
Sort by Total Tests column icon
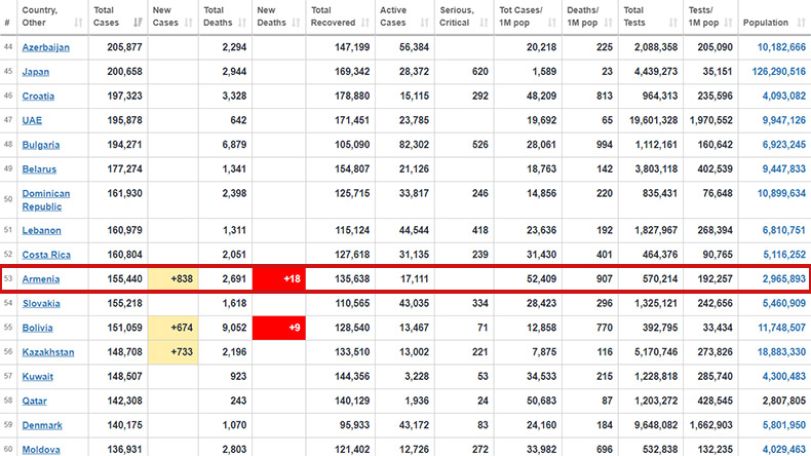[673, 22]
